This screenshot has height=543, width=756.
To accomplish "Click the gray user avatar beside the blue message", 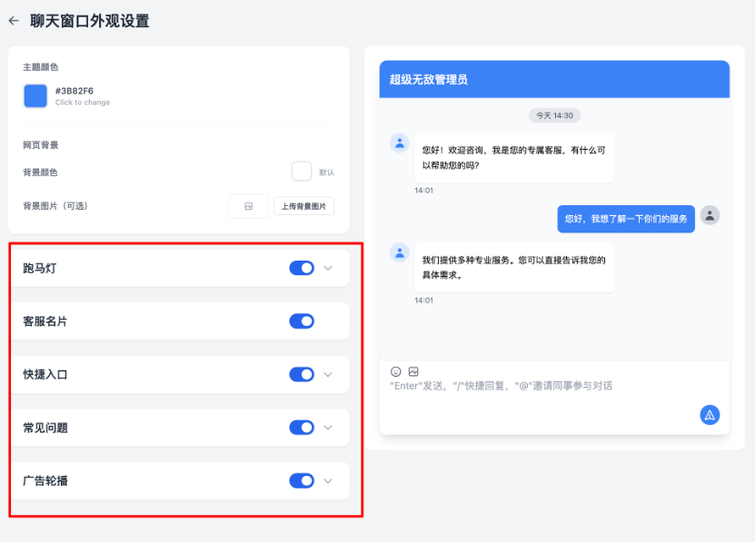I will pyautogui.click(x=711, y=215).
